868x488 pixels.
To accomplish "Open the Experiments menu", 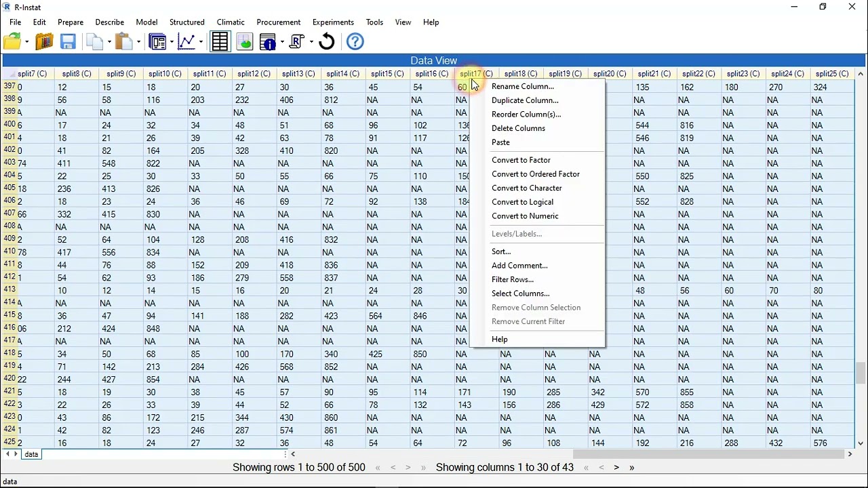I will pyautogui.click(x=333, y=22).
